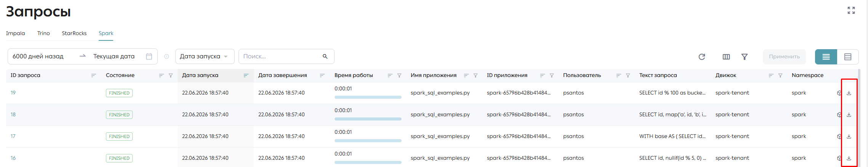Sort by the Имя приложения column
This screenshot has width=868, height=167.
(x=466, y=75)
